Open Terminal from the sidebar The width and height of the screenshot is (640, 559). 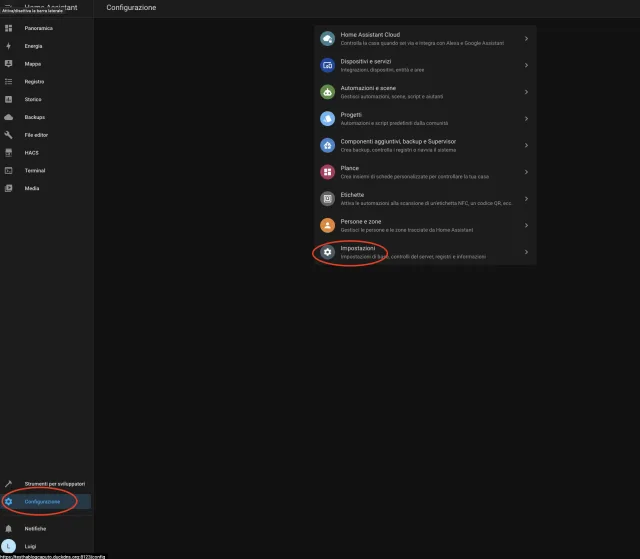pyautogui.click(x=34, y=170)
